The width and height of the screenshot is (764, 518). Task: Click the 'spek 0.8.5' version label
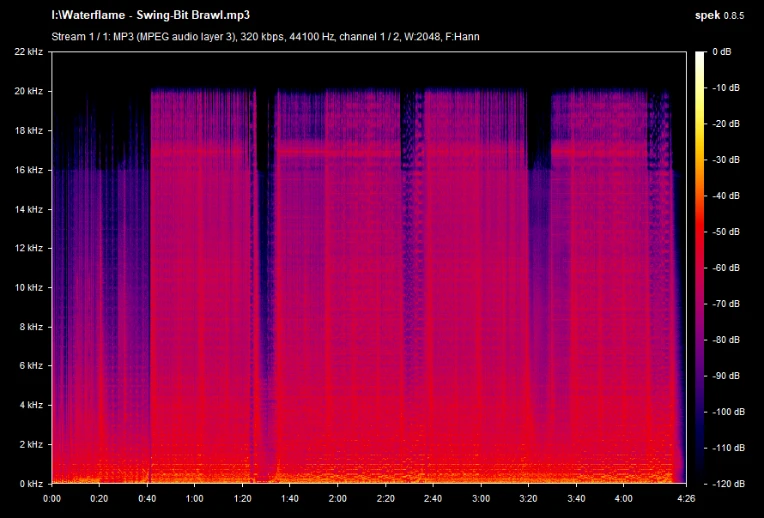[719, 16]
